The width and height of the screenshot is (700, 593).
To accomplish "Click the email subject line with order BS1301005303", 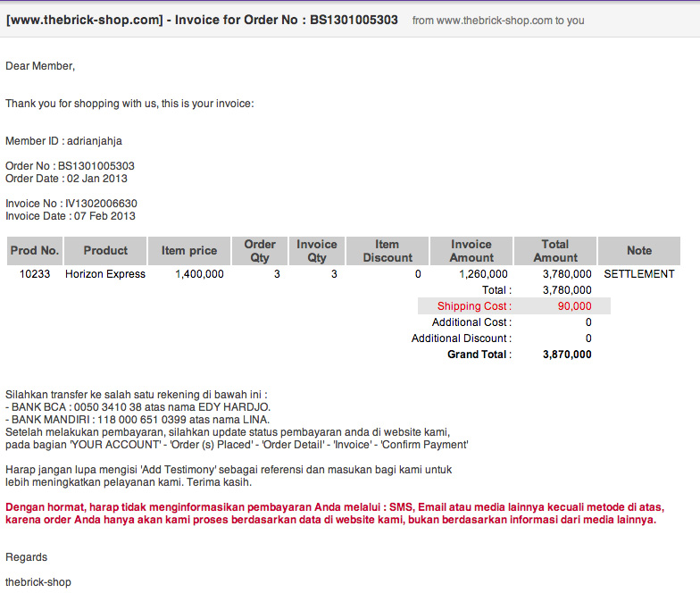I will pyautogui.click(x=202, y=20).
